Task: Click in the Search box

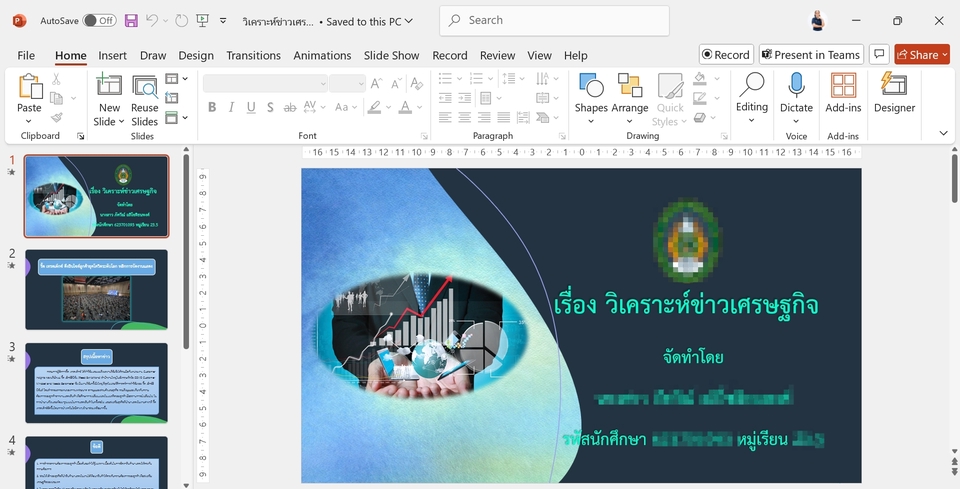Action: pyautogui.click(x=554, y=20)
